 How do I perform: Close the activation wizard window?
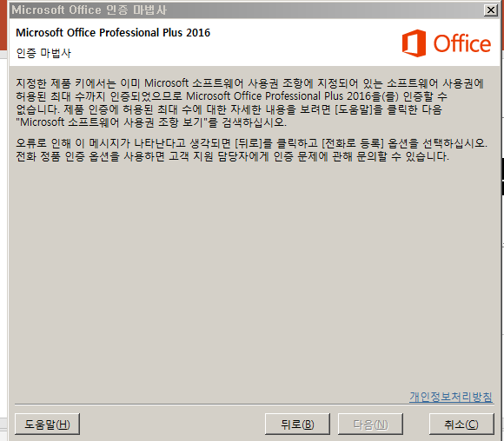[490, 10]
